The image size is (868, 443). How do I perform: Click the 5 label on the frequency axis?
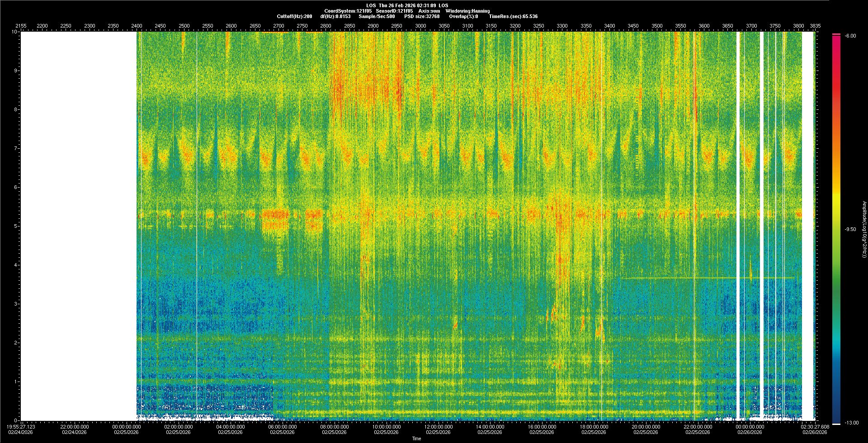click(x=16, y=226)
